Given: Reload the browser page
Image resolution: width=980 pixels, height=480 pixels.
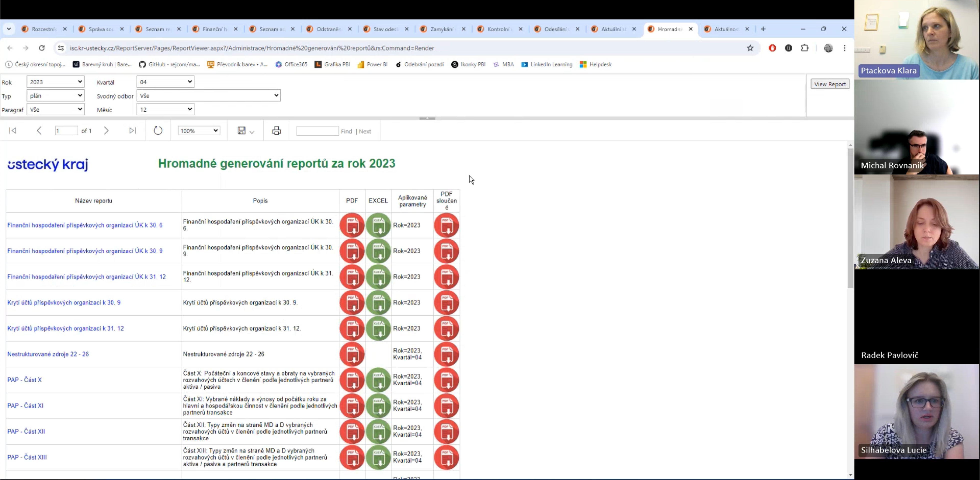Looking at the screenshot, I should (x=42, y=48).
